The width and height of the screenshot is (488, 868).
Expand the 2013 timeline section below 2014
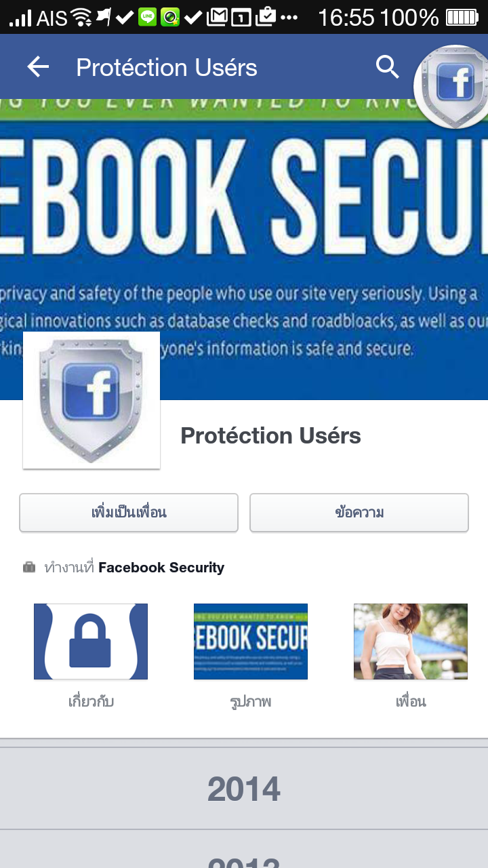point(244,850)
